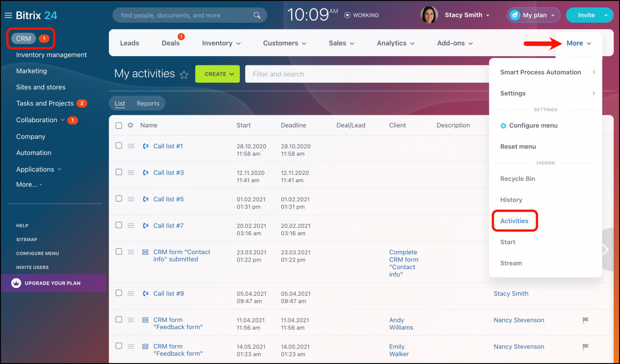This screenshot has width=620, height=364.
Task: Open row actions menu for Call list #3
Action: (x=131, y=172)
